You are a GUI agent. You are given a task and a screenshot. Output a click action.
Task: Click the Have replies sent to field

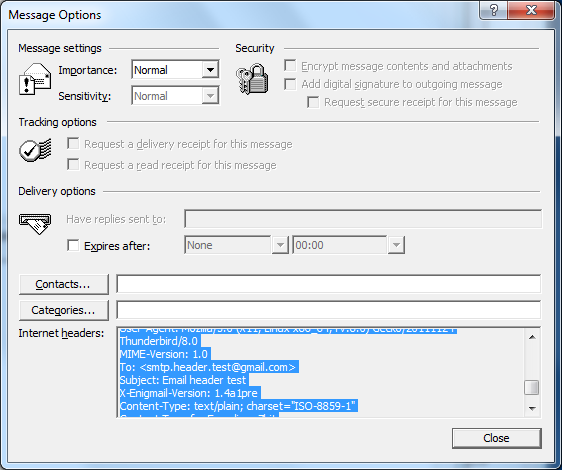363,219
